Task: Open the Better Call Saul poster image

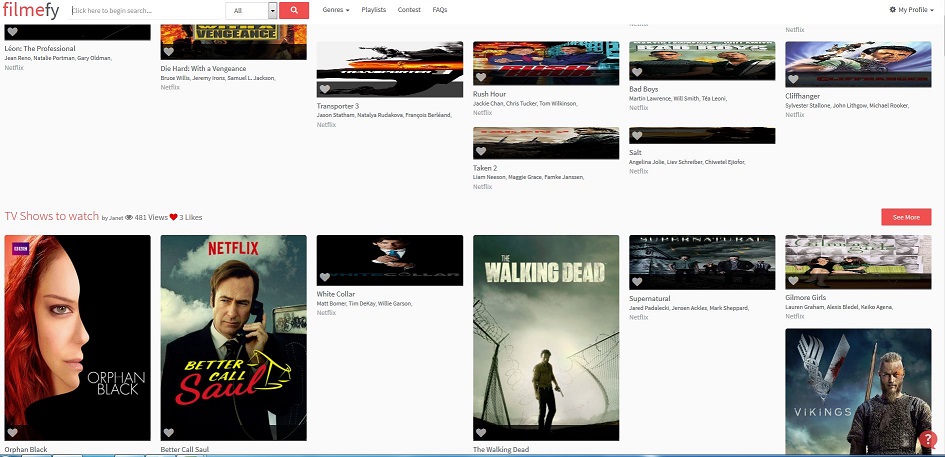Action: pyautogui.click(x=234, y=338)
